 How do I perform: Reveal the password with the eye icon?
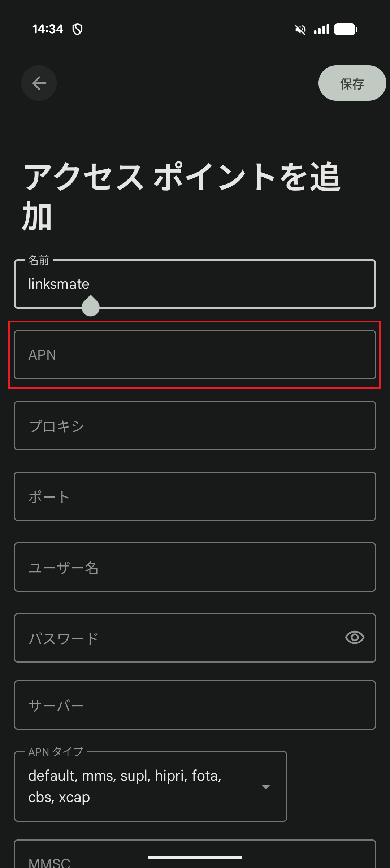[x=354, y=638]
